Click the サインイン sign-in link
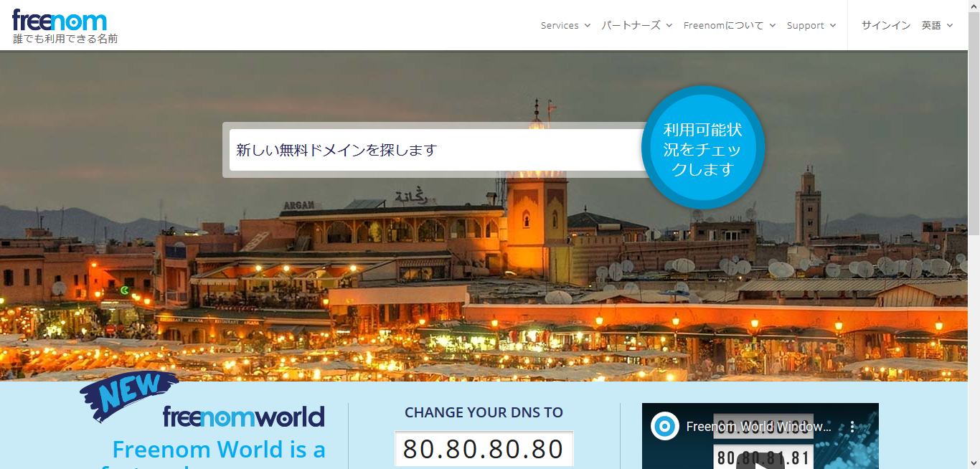Viewport: 980px width, 469px height. (885, 25)
